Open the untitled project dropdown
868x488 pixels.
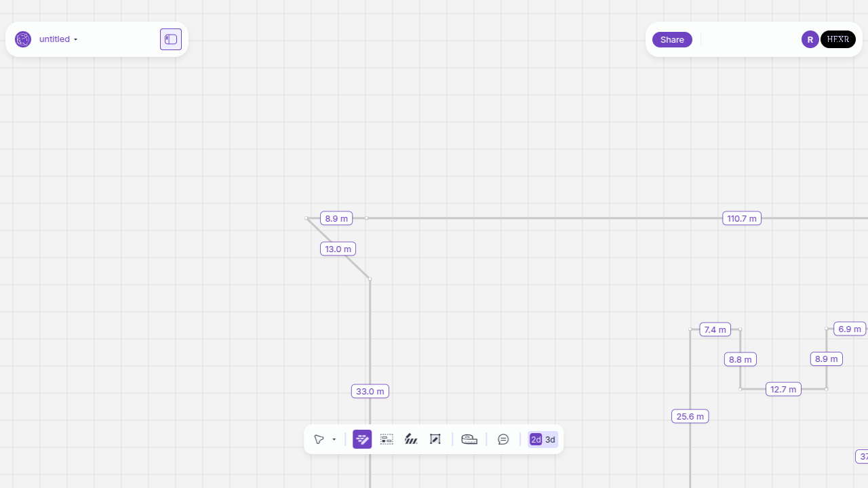(58, 39)
